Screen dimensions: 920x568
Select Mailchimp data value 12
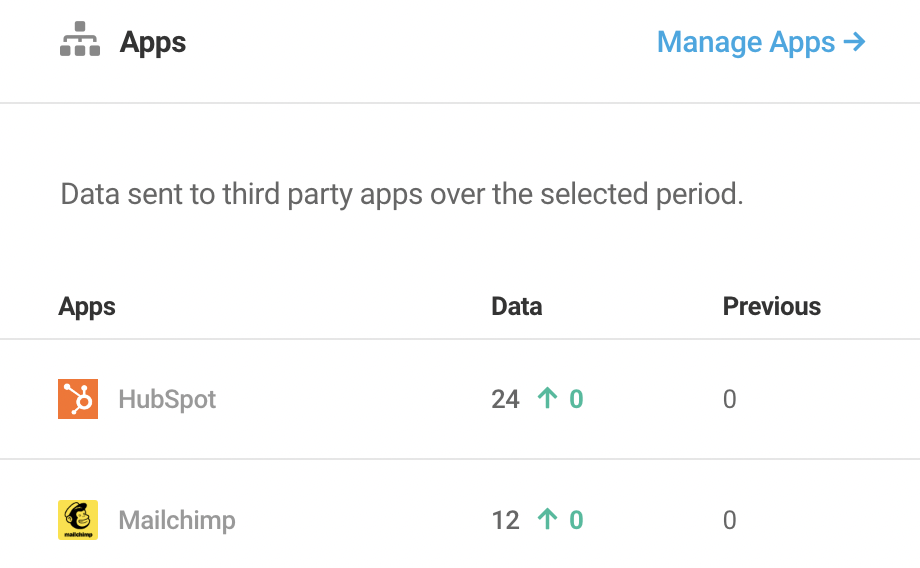505,520
